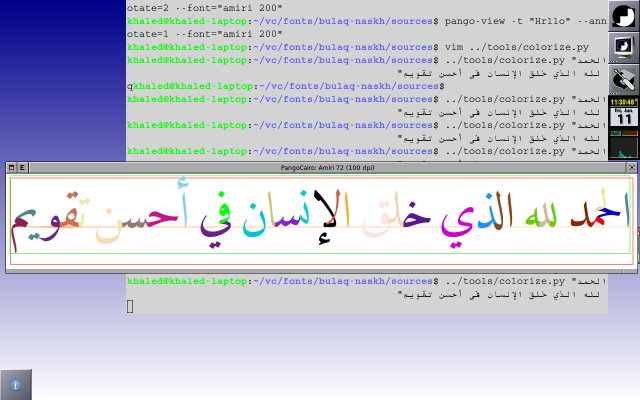640x400 pixels.
Task: Focus the terminal at the empty cursor prompt
Action: click(130, 305)
